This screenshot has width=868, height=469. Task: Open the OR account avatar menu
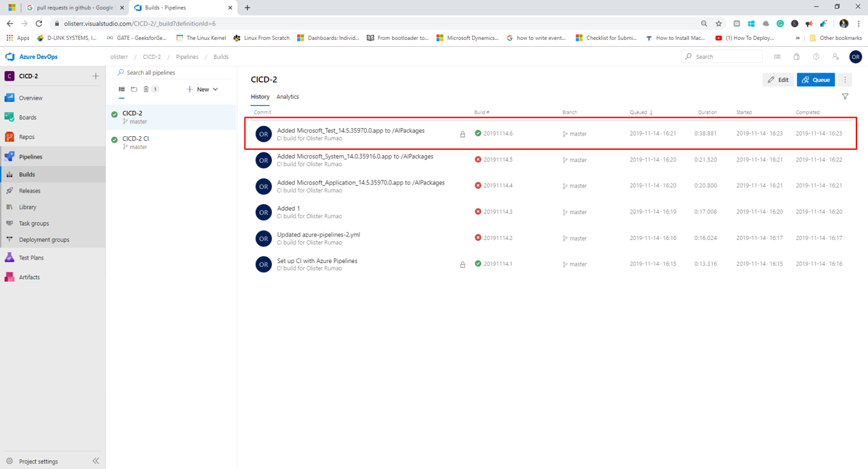[x=856, y=57]
